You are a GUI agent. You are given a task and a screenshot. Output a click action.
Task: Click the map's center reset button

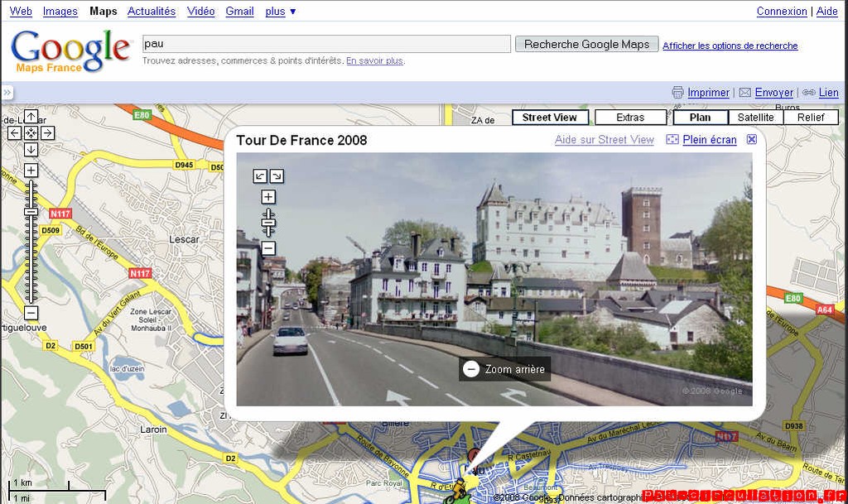coord(31,132)
